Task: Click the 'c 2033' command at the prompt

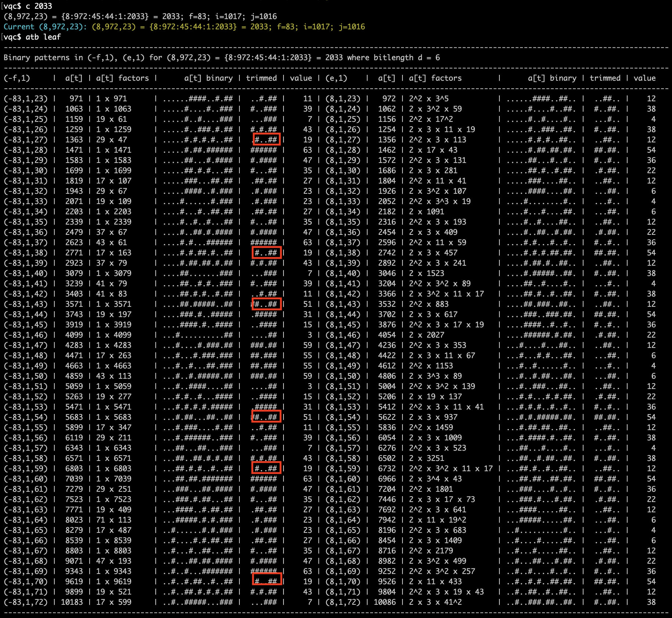Action: (x=39, y=6)
